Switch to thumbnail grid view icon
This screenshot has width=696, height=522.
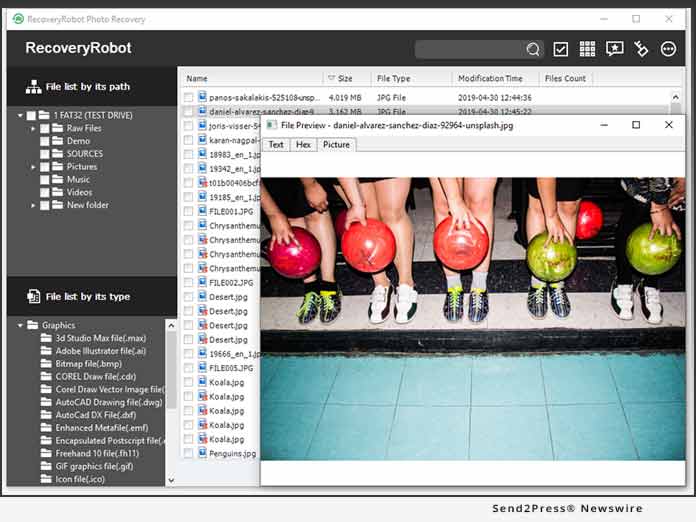click(587, 49)
